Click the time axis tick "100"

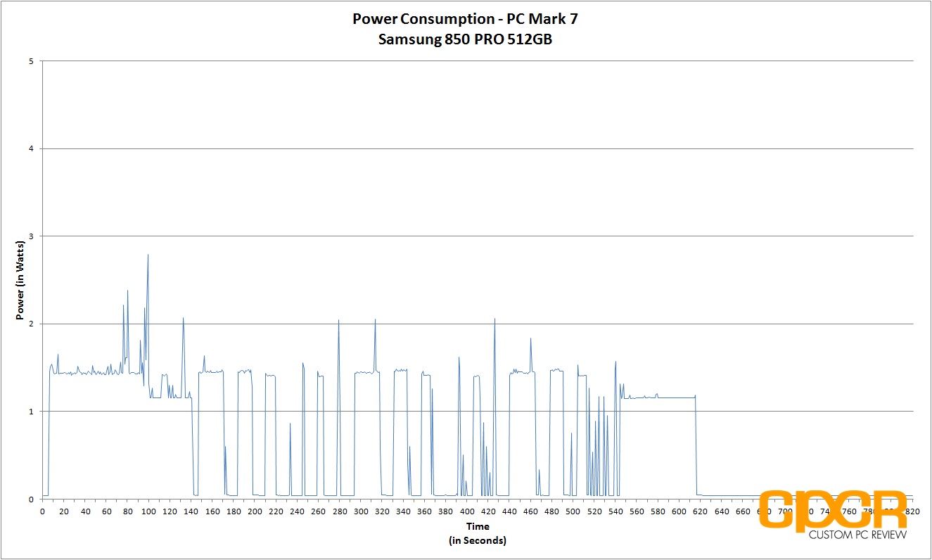(x=148, y=511)
